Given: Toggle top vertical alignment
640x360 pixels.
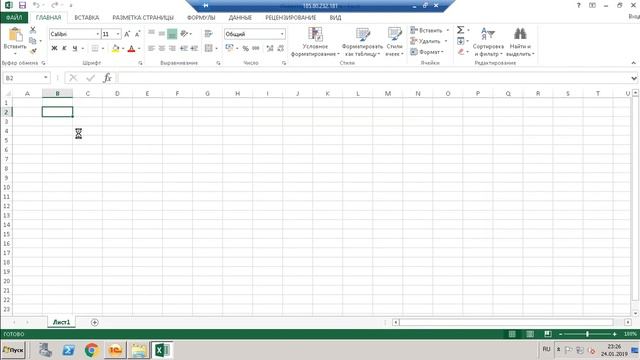Looking at the screenshot, I should tap(151, 33).
